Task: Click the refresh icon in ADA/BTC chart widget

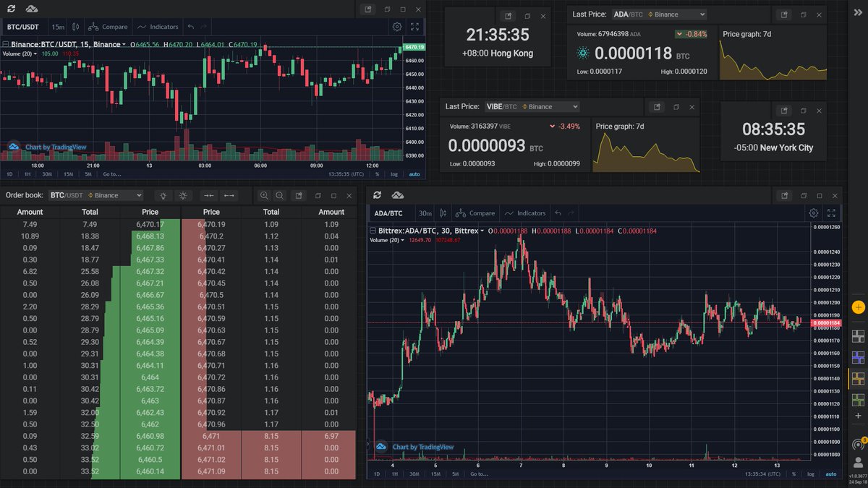Action: (378, 195)
